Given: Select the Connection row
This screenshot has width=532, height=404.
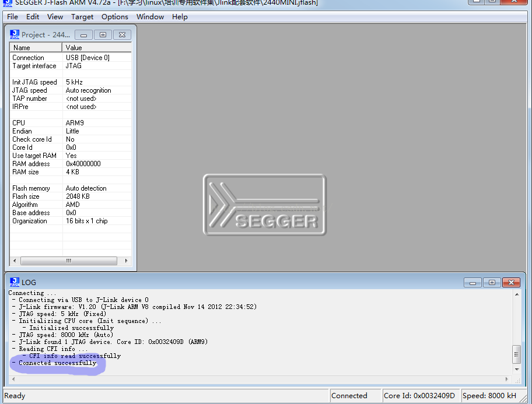Looking at the screenshot, I should click(71, 58).
